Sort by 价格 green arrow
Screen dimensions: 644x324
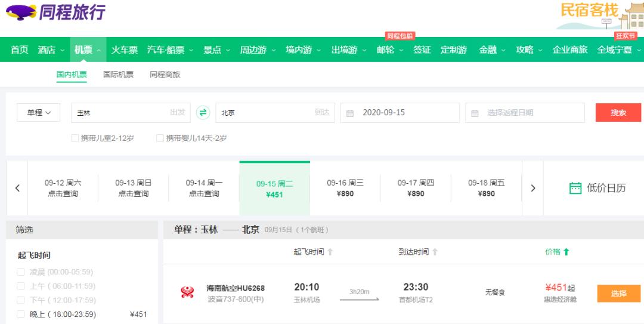click(x=566, y=252)
